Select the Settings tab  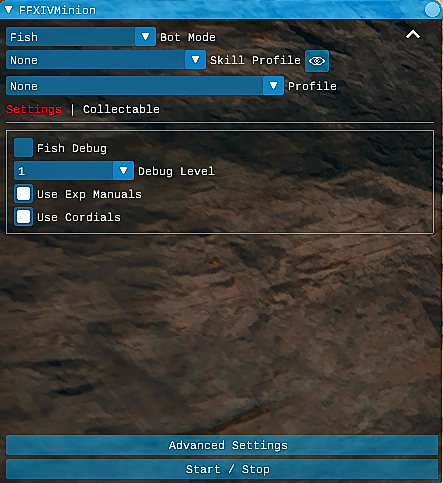(x=34, y=109)
